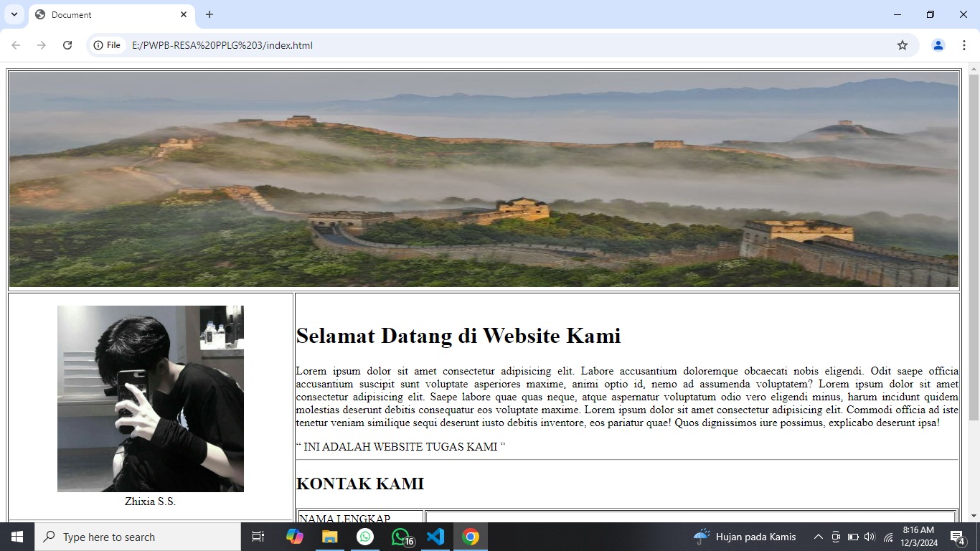Open Chrome three-dot menu
980x551 pixels.
pos(963,45)
